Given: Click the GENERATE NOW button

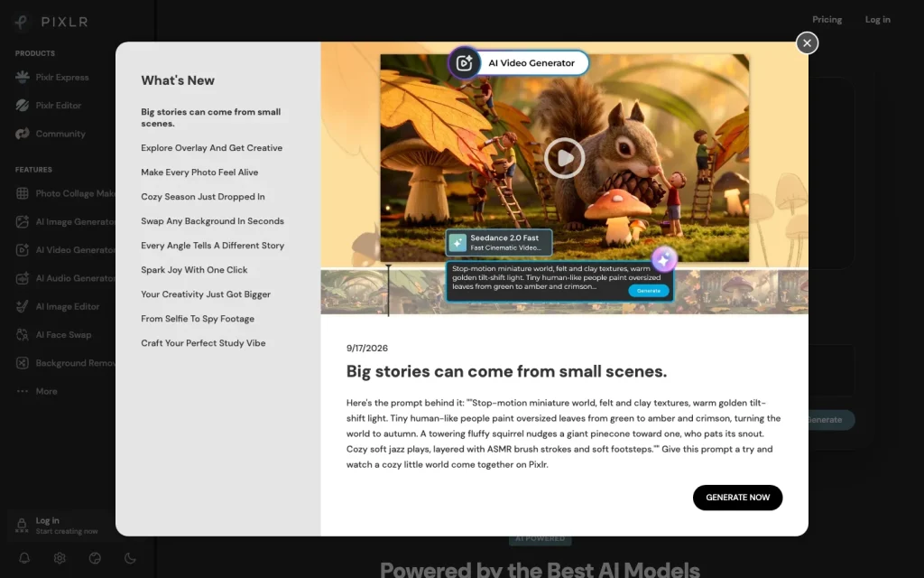Looking at the screenshot, I should [737, 498].
